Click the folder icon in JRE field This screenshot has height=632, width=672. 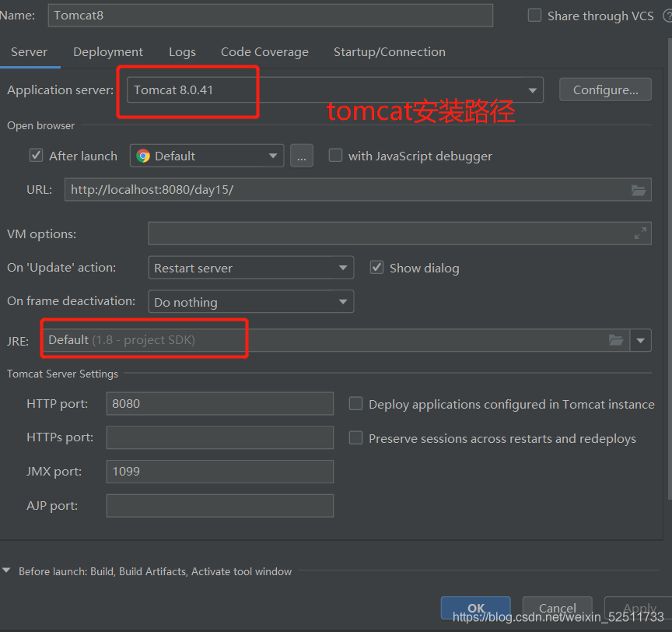pos(616,340)
